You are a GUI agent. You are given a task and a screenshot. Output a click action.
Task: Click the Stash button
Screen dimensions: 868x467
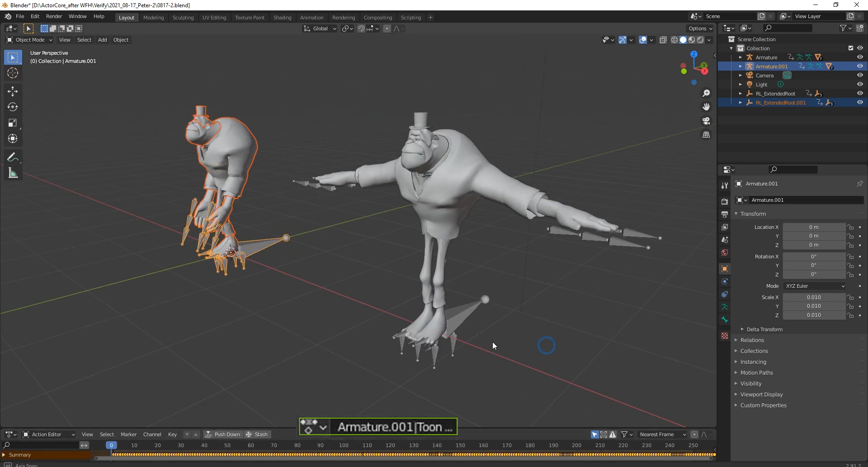257,434
